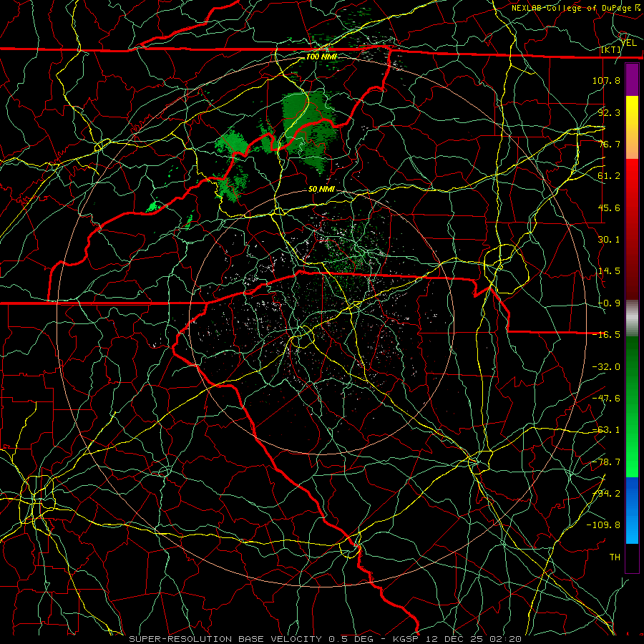This screenshot has height=644, width=644.
Task: Click the -94.2 velocity scale value
Action: [606, 494]
